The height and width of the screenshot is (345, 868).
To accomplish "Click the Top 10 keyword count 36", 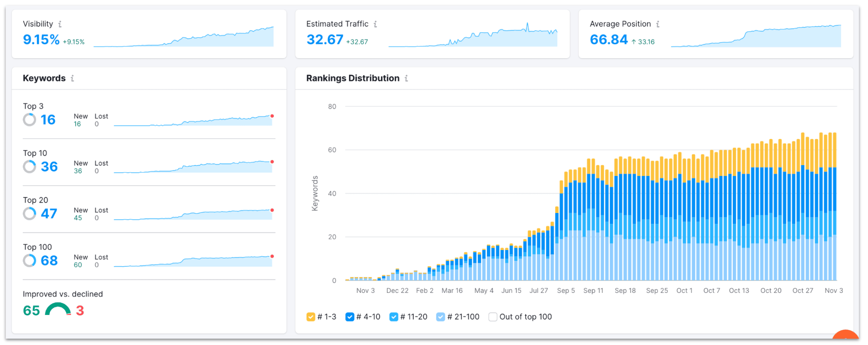I will (x=49, y=167).
